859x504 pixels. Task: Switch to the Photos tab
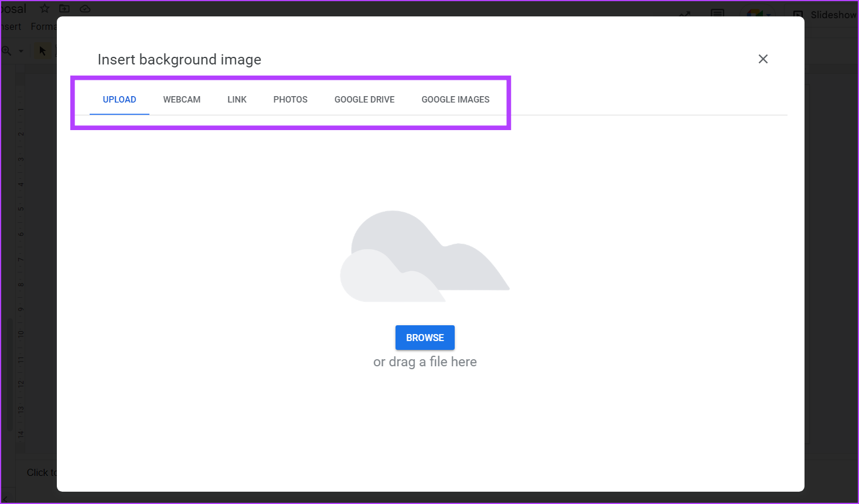pyautogui.click(x=290, y=100)
